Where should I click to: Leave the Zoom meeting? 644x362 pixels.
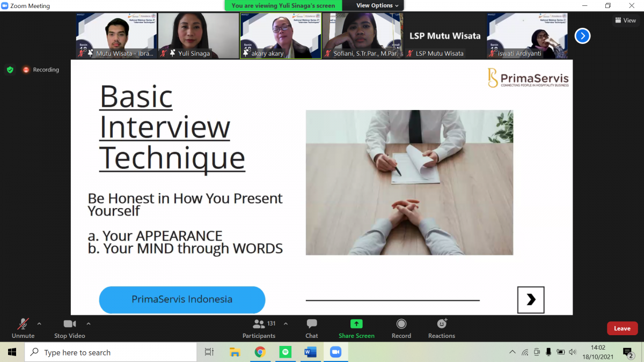click(622, 328)
